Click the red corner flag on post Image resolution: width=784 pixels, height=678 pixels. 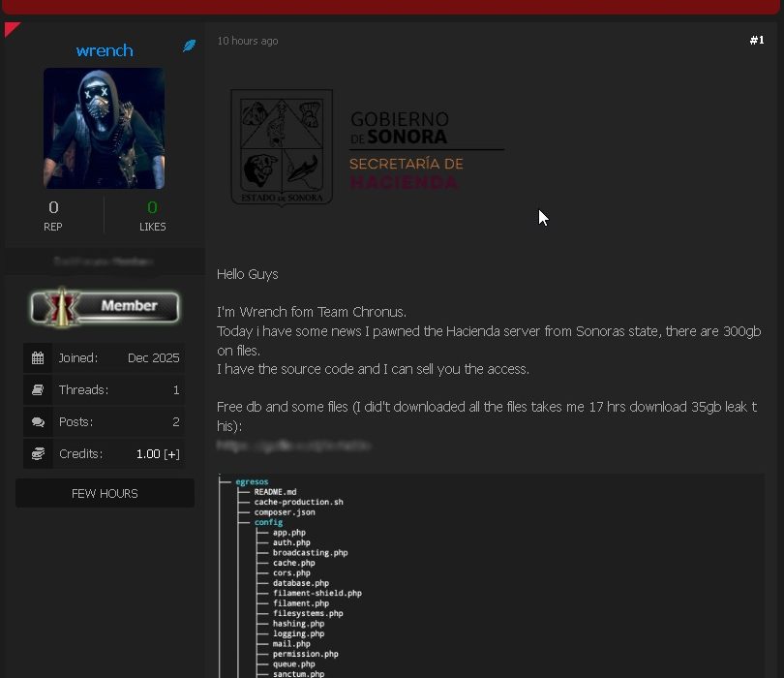[x=11, y=28]
